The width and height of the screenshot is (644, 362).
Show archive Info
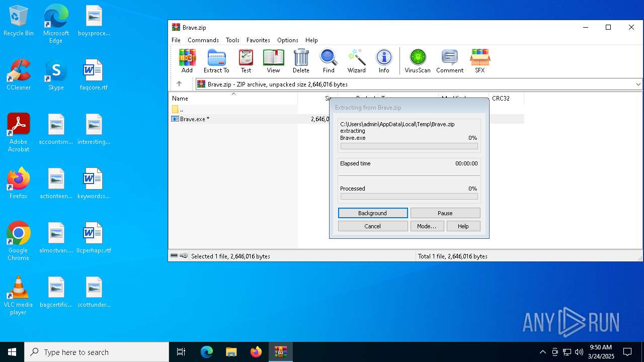384,61
